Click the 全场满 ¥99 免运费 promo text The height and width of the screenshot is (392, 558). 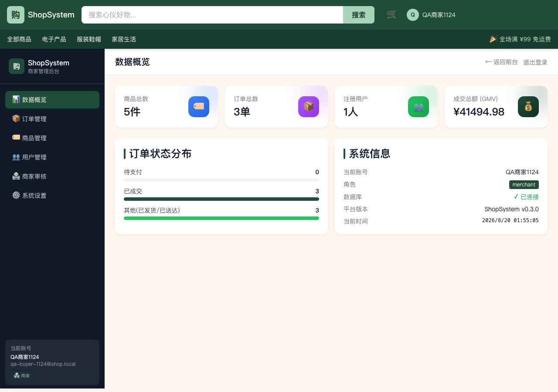pyautogui.click(x=525, y=39)
